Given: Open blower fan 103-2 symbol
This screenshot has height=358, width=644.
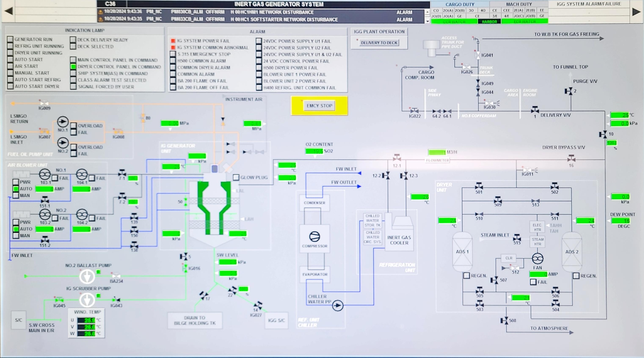Looking at the screenshot, I should (45, 214).
